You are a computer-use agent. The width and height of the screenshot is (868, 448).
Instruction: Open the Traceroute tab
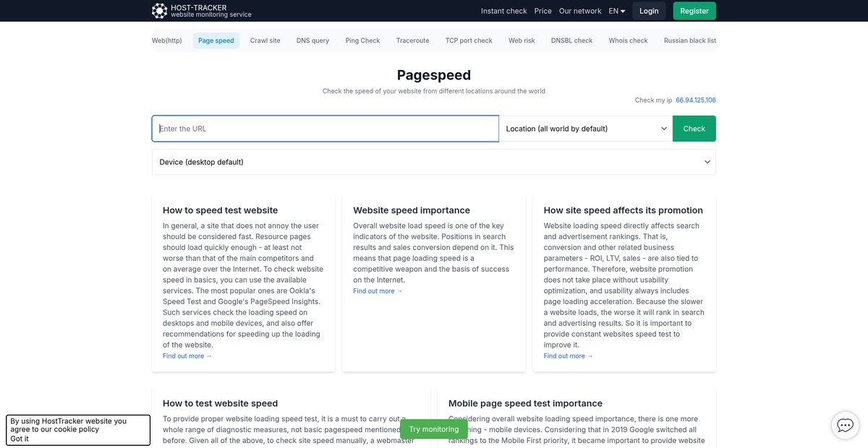point(413,40)
